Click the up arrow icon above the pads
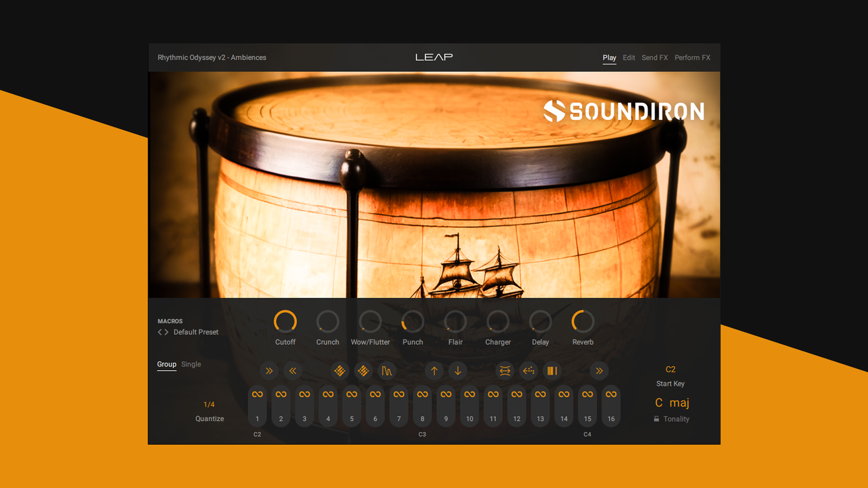 pyautogui.click(x=434, y=371)
